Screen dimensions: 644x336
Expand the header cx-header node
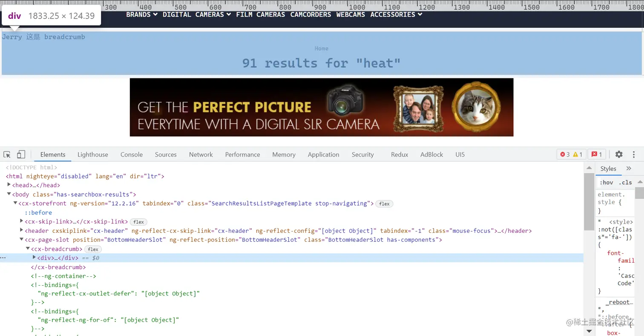point(22,230)
